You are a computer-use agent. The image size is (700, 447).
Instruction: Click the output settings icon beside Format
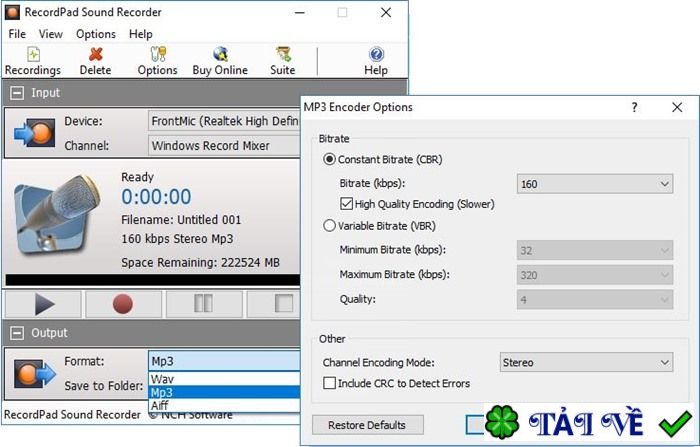(34, 373)
